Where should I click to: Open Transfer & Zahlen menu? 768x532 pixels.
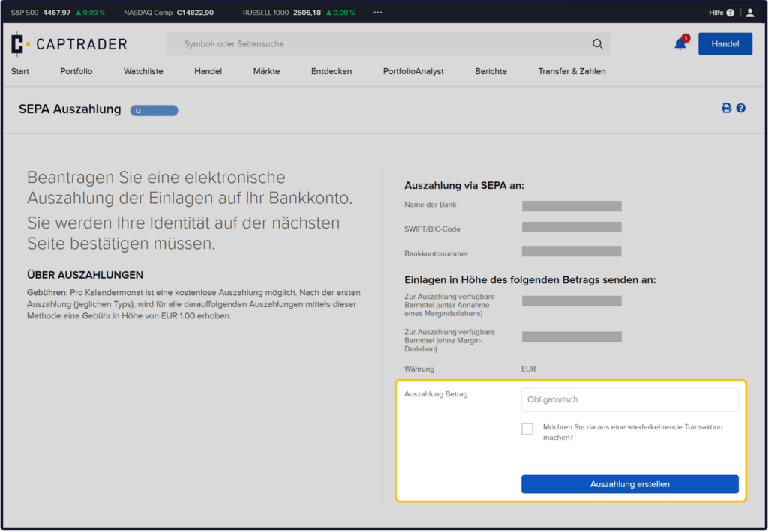572,71
